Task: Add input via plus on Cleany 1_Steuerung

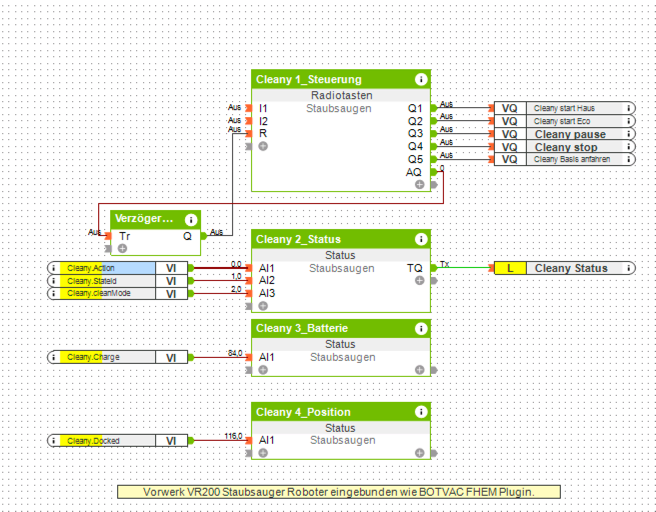Action: click(x=263, y=146)
